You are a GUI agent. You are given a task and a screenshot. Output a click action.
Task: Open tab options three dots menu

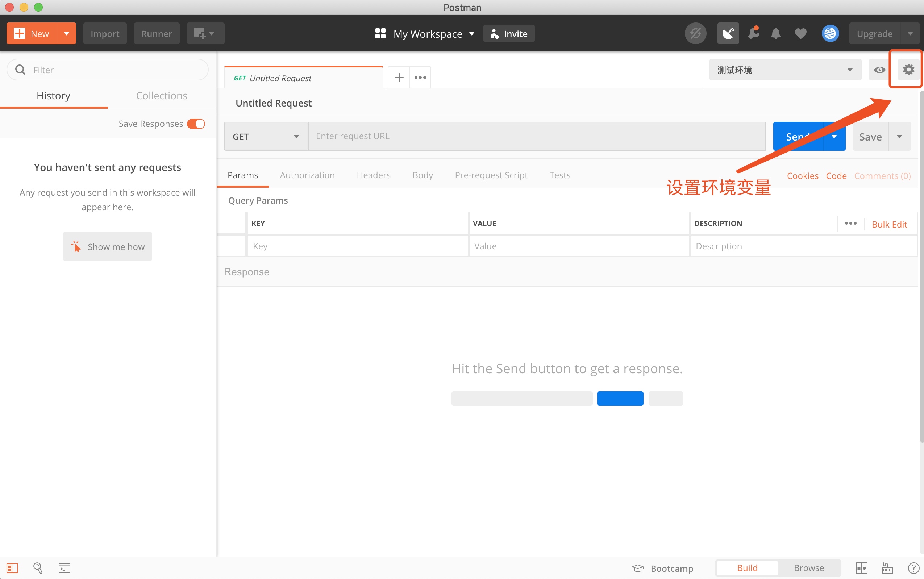(420, 77)
